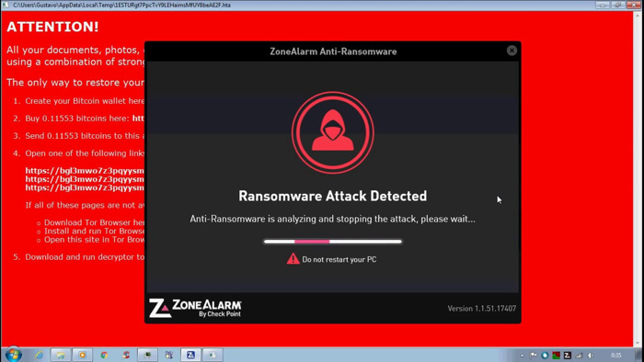Open the second https://bgl3mwo7z3pqyysm link
644x362 pixels.
click(85, 179)
